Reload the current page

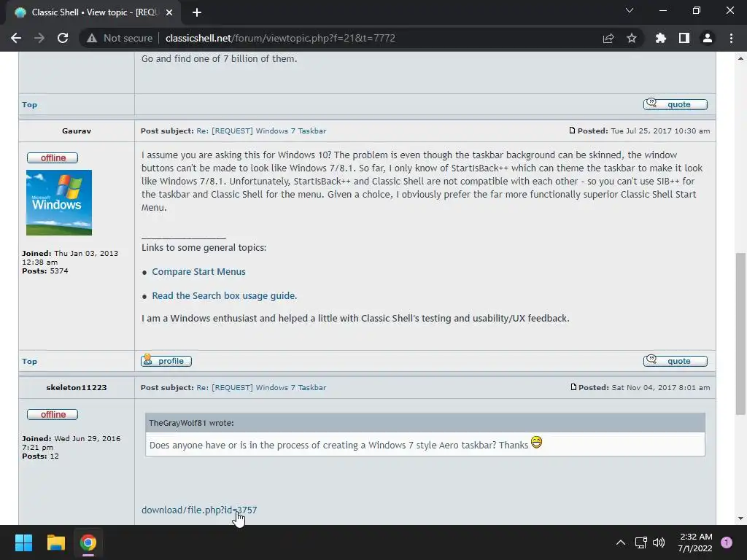pyautogui.click(x=63, y=38)
